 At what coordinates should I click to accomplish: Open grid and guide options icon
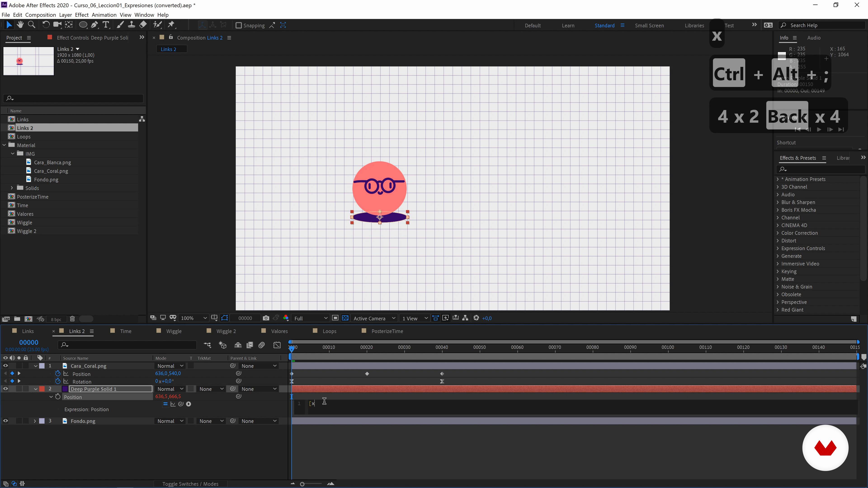coord(214,318)
